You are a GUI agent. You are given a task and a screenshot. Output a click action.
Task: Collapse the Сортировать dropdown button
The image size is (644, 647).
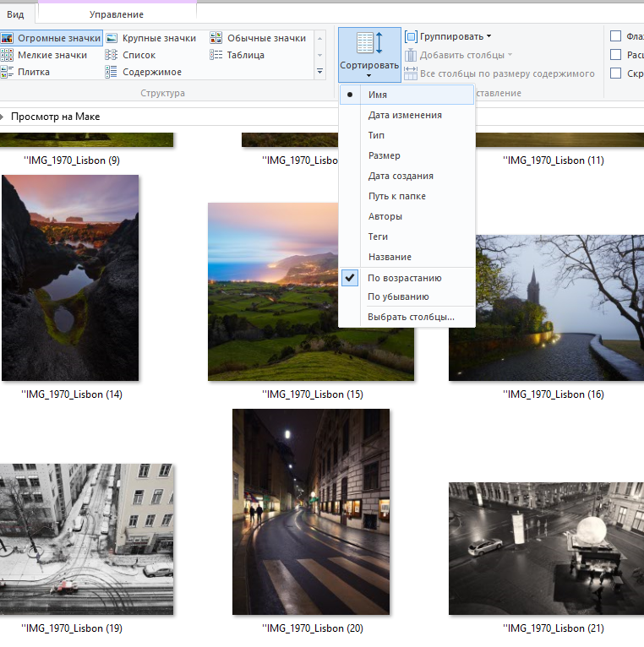pyautogui.click(x=368, y=55)
